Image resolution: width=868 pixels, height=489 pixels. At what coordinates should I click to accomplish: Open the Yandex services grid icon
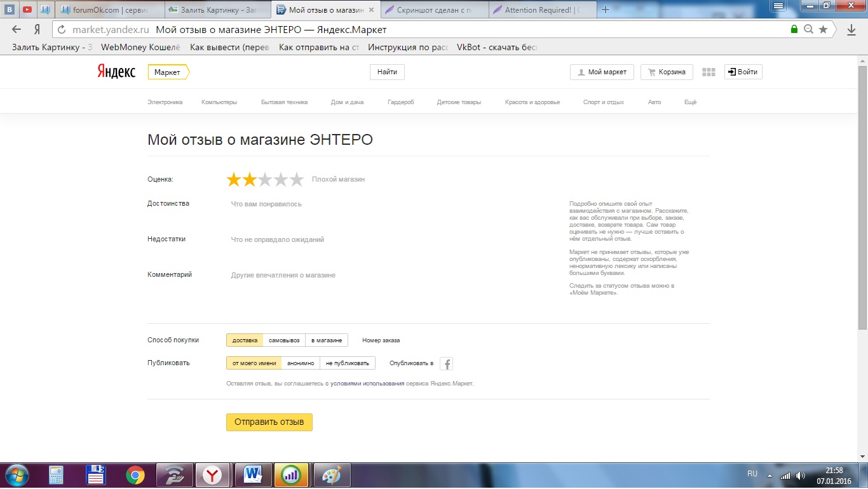coord(709,72)
